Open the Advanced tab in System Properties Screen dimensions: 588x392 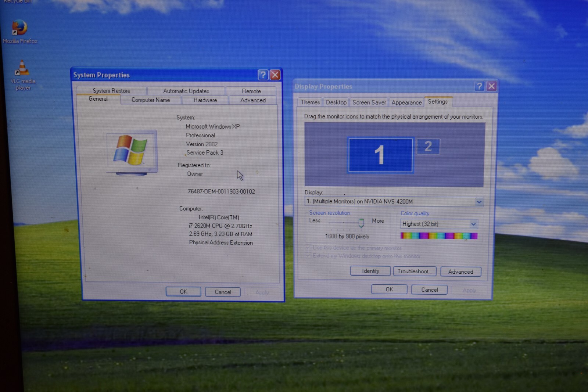point(253,100)
